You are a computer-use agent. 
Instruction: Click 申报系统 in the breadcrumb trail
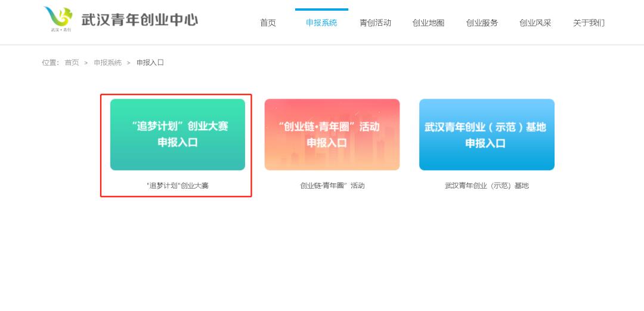pyautogui.click(x=107, y=63)
